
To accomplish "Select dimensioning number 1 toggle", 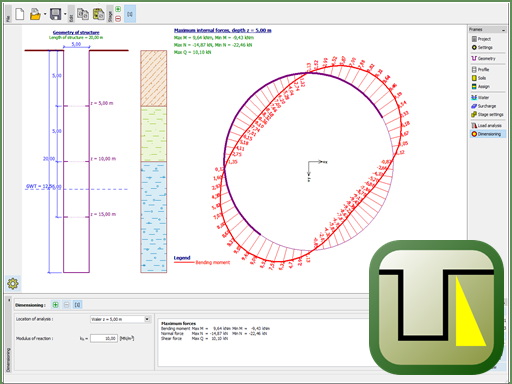I will click(77, 305).
